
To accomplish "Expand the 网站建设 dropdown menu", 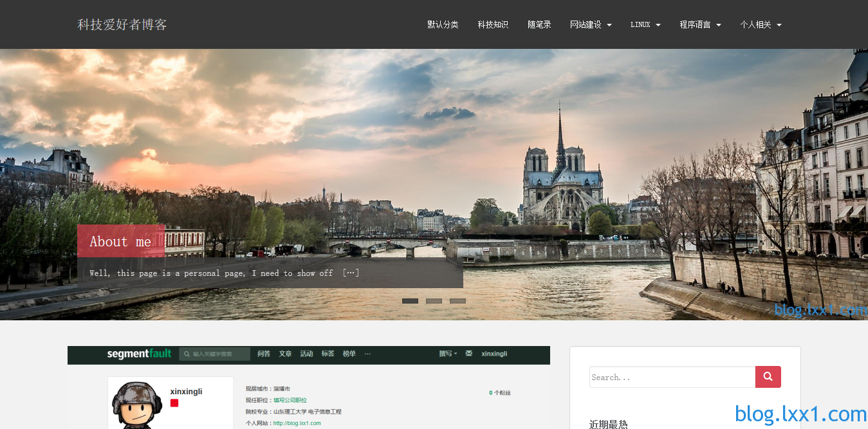I will point(591,24).
